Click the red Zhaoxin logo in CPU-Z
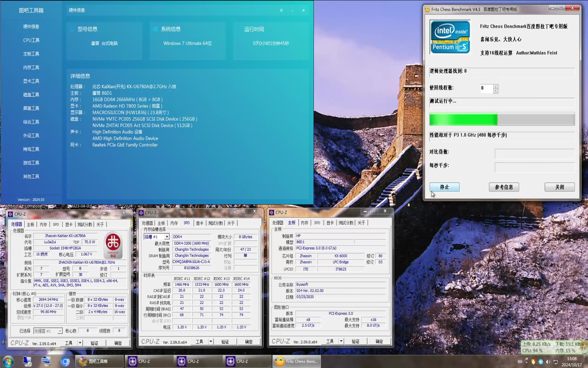The image size is (588, 368). coord(113,245)
